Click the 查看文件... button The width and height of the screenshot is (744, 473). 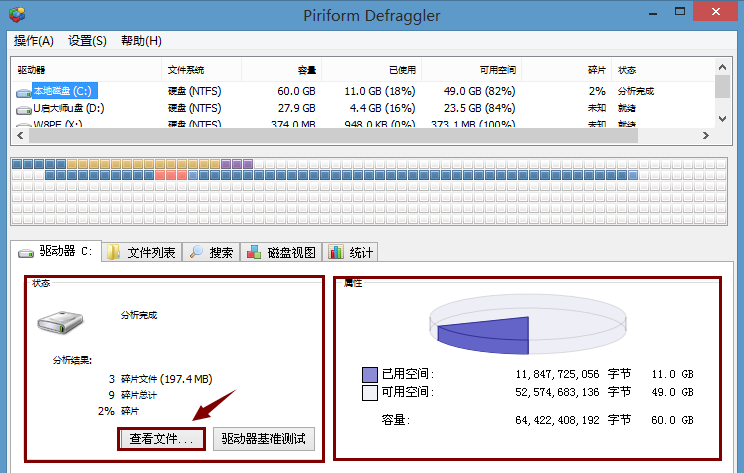[161, 439]
